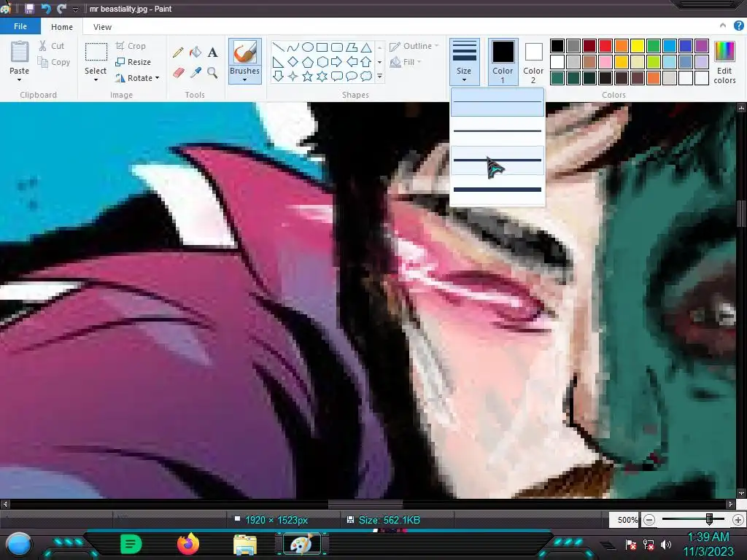Select the Fill with color bucket tool
The image size is (747, 560).
[x=196, y=52]
